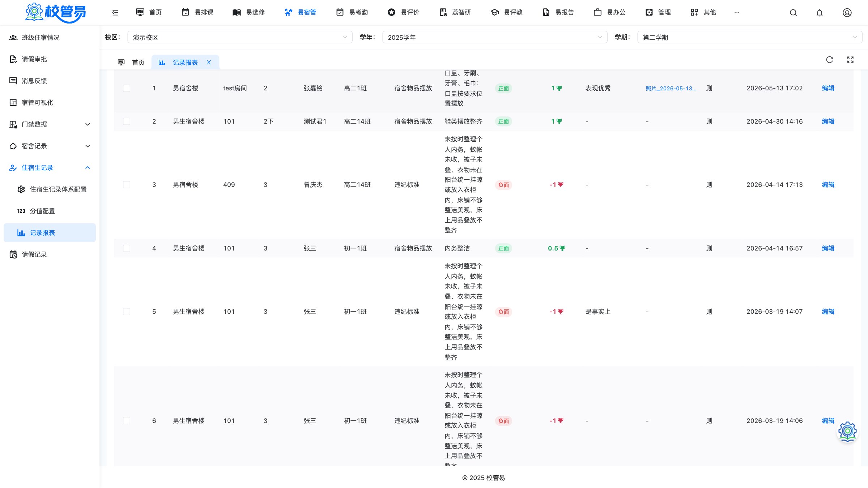Click the 鞋类摆放整齐 cell
Screen dimensions: 868x488
tap(463, 121)
